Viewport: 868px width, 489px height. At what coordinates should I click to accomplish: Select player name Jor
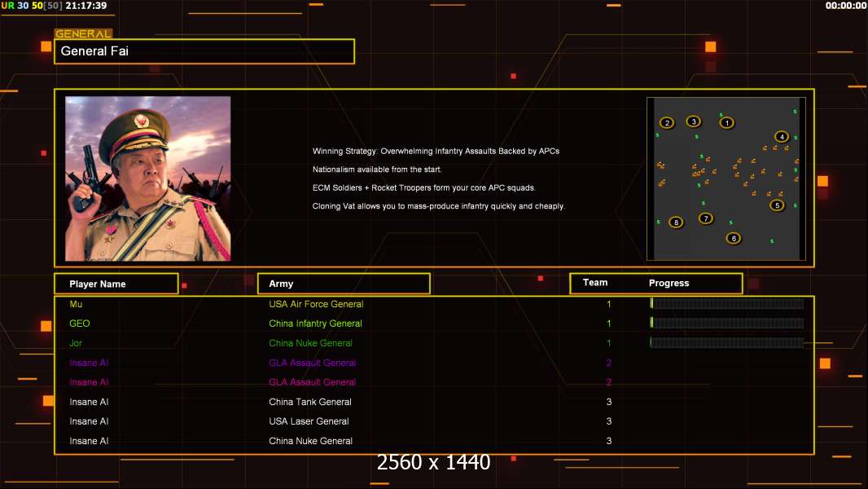76,343
